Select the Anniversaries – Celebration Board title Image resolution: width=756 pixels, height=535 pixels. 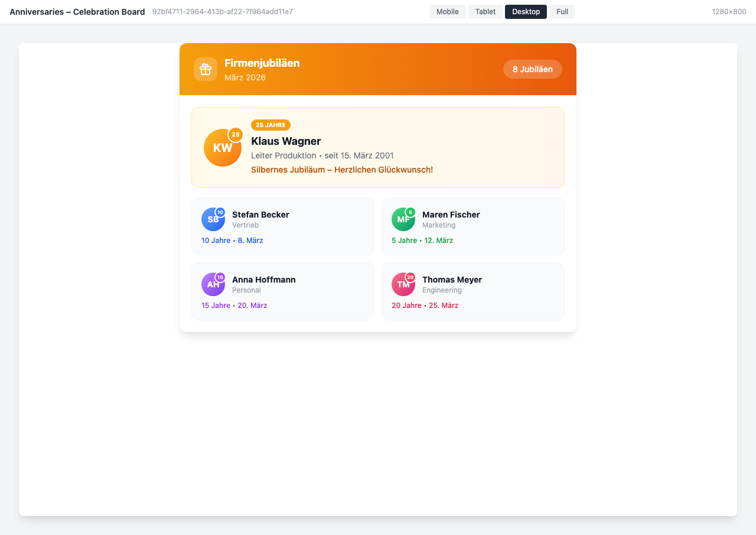click(77, 11)
